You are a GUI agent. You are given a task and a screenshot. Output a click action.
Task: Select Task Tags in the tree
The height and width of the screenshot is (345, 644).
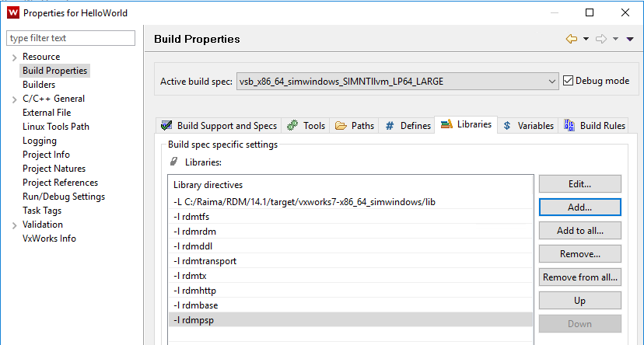click(42, 211)
